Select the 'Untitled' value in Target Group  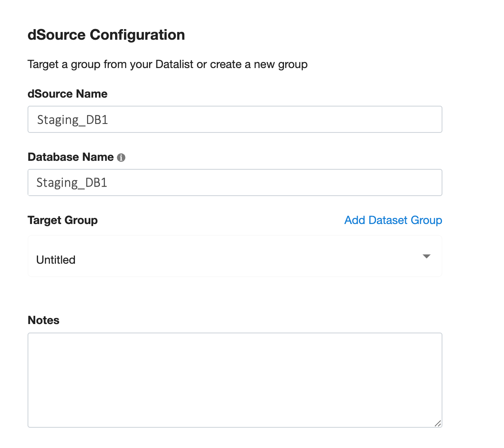click(x=56, y=260)
